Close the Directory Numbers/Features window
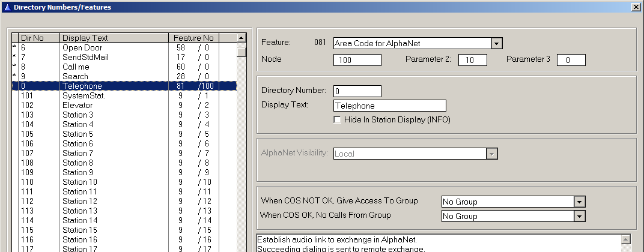 click(x=636, y=7)
